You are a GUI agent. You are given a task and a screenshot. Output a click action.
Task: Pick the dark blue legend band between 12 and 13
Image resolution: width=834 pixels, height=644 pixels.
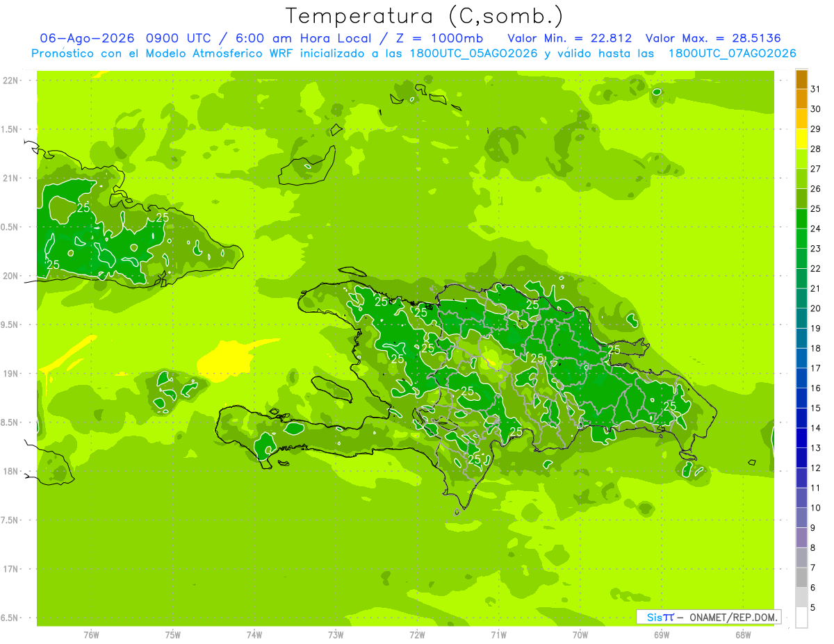[801, 458]
